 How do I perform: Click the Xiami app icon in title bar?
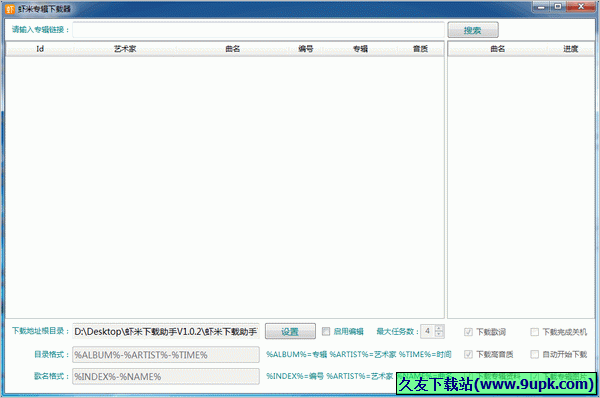tap(10, 8)
